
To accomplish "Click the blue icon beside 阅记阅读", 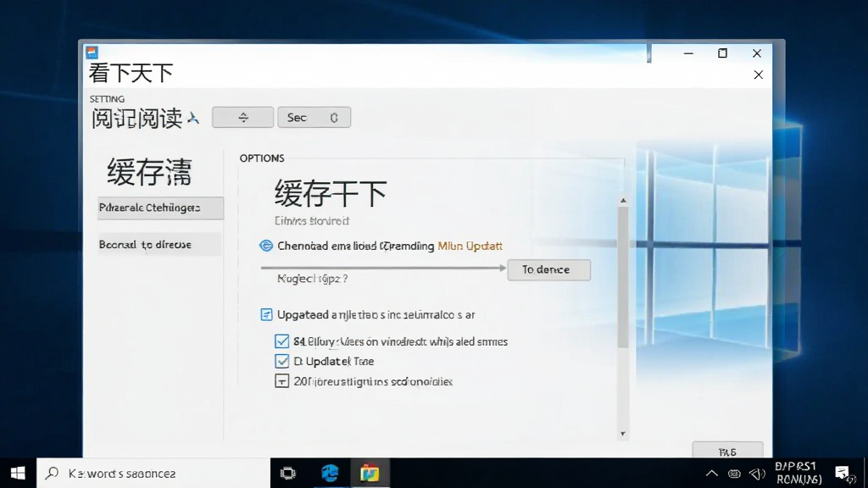I will [192, 118].
